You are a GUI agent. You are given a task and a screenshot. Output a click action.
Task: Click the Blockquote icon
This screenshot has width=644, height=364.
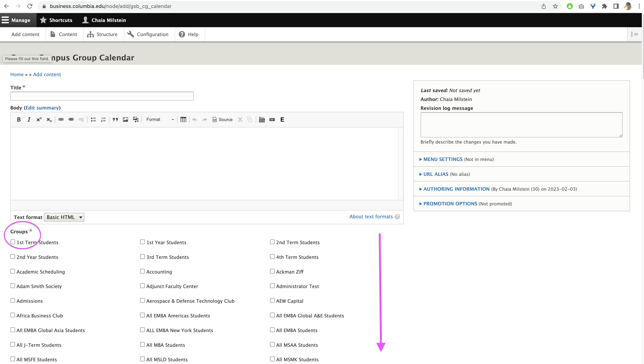(x=115, y=120)
